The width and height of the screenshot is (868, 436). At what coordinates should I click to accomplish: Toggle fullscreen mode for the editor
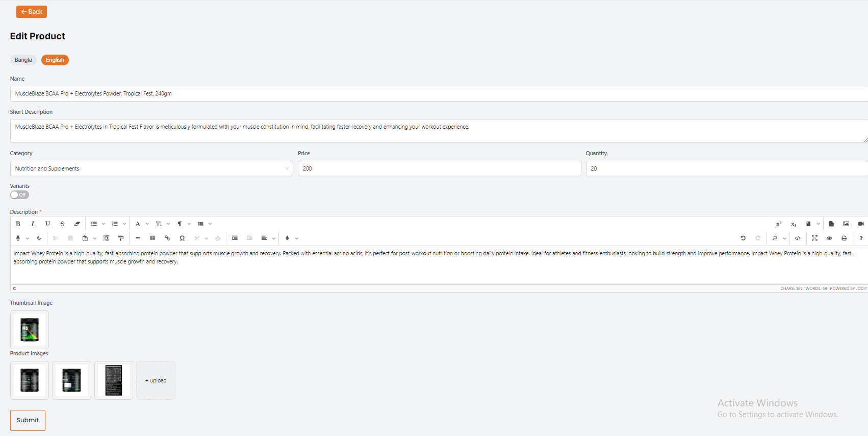coord(814,238)
